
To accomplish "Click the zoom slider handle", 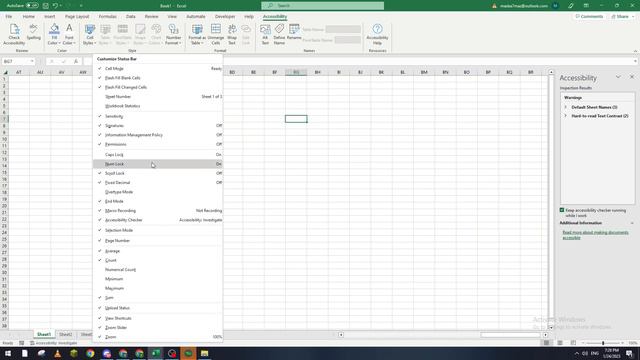I will pyautogui.click(x=603, y=343).
